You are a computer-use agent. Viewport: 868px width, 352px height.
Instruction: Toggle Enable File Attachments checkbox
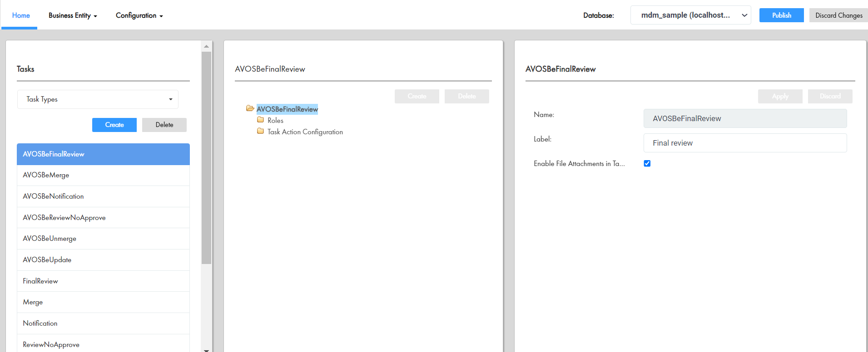tap(647, 163)
